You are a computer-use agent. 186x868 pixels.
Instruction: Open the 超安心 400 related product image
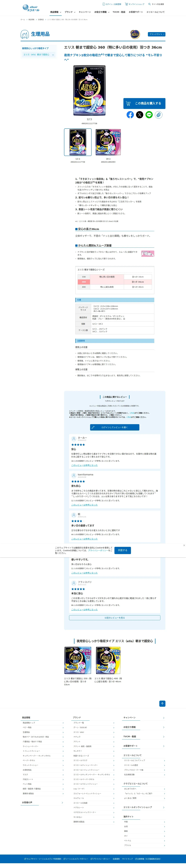coord(108,660)
